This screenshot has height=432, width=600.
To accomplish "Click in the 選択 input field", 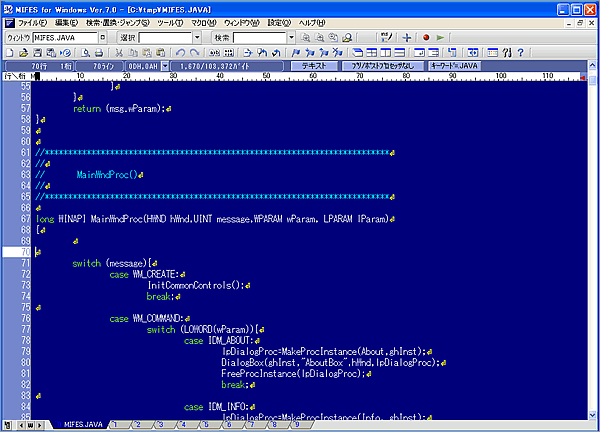I will tap(165, 37).
